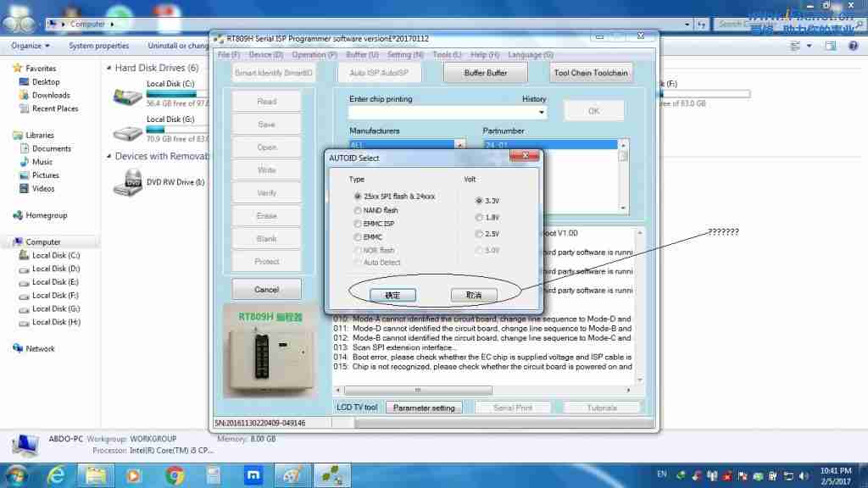Image resolution: width=868 pixels, height=488 pixels.
Task: Open Windows Media Player taskbar icon
Action: pos(136,475)
